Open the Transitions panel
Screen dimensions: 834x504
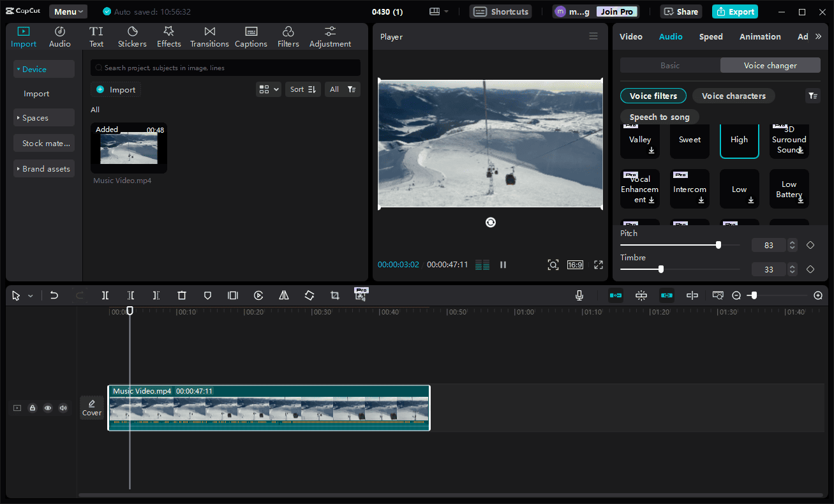tap(209, 37)
